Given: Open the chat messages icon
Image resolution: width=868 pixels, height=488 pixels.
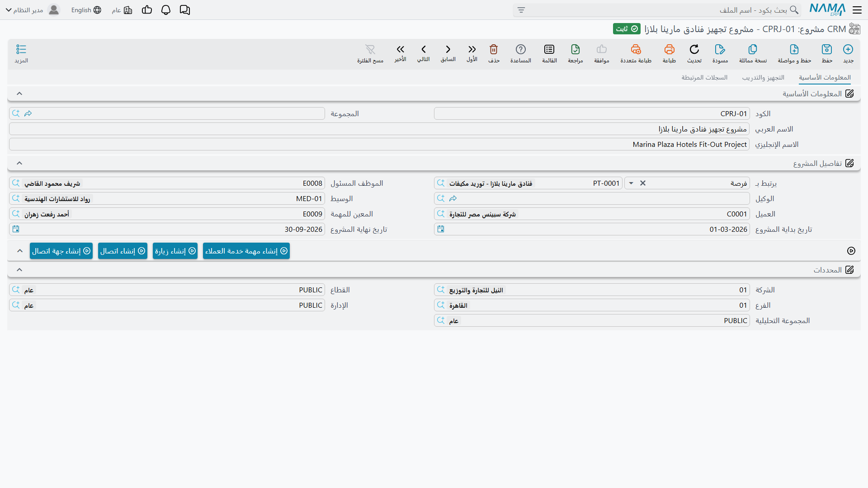Looking at the screenshot, I should click(x=185, y=10).
